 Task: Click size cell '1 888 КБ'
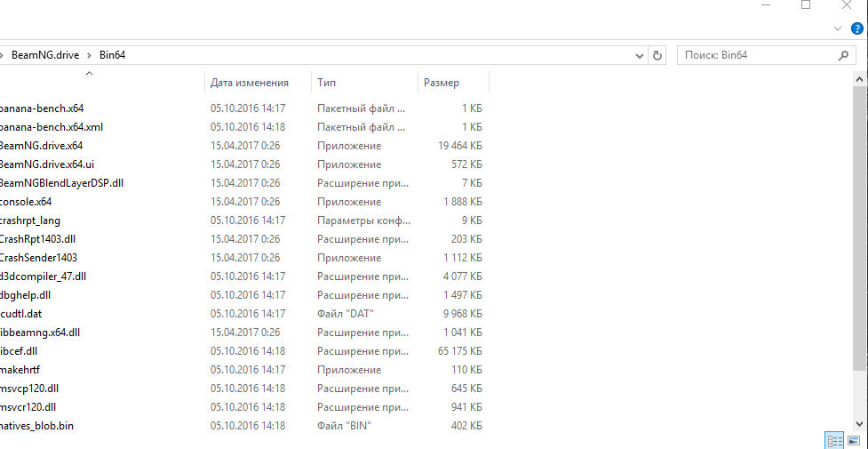click(463, 202)
